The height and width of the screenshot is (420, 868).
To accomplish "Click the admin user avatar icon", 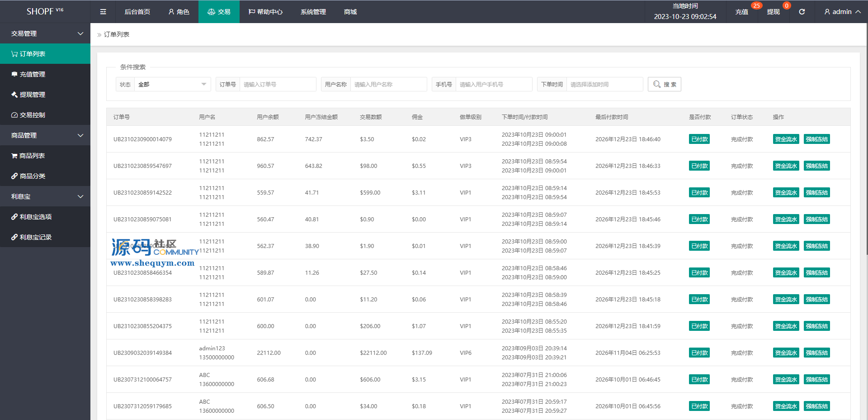I will [x=827, y=12].
